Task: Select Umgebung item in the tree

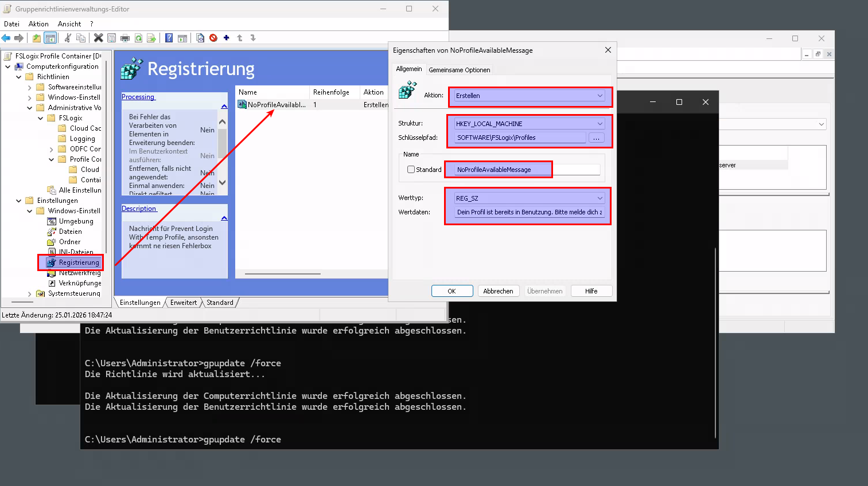Action: [76, 221]
